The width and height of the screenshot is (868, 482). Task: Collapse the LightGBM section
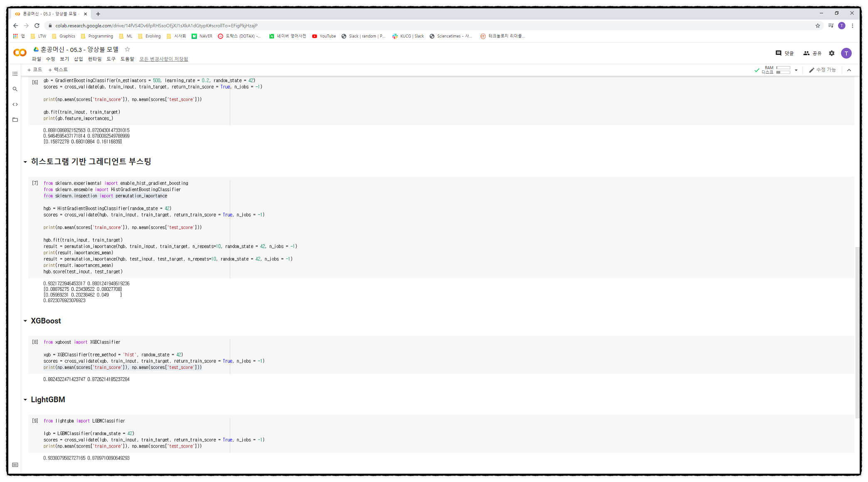(25, 400)
